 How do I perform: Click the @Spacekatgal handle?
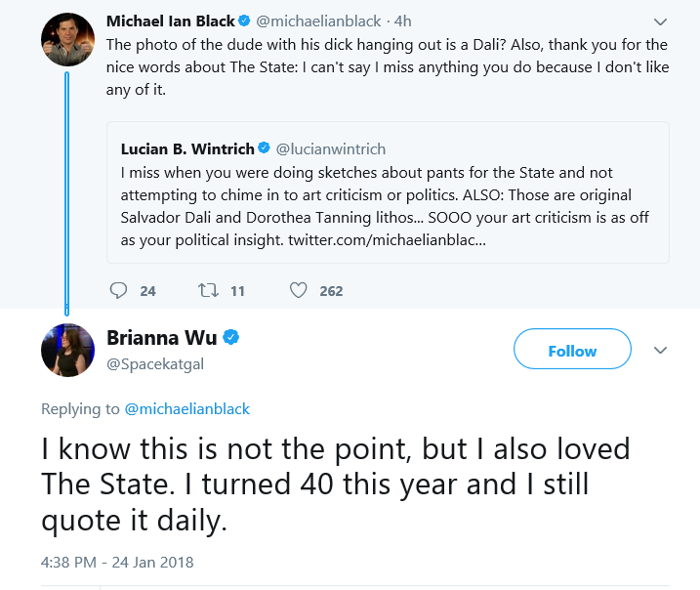click(x=155, y=364)
